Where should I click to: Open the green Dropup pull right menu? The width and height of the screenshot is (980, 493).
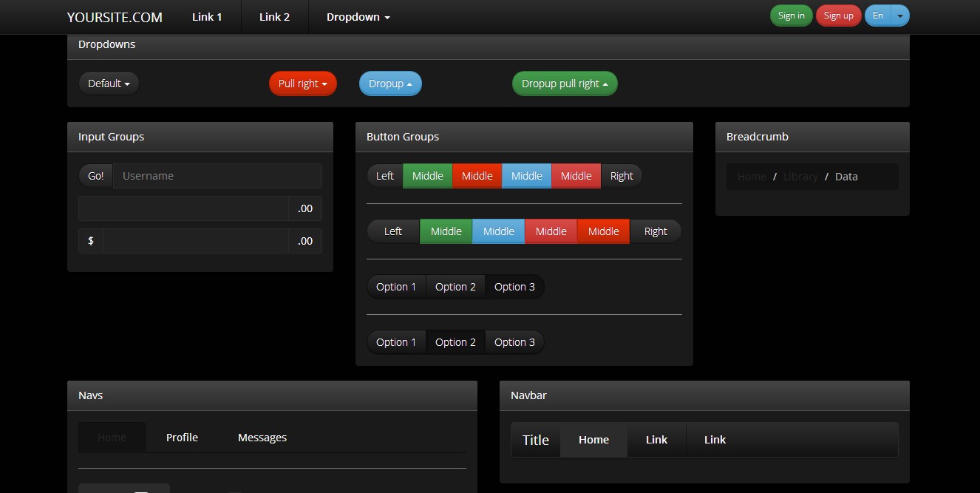(564, 83)
